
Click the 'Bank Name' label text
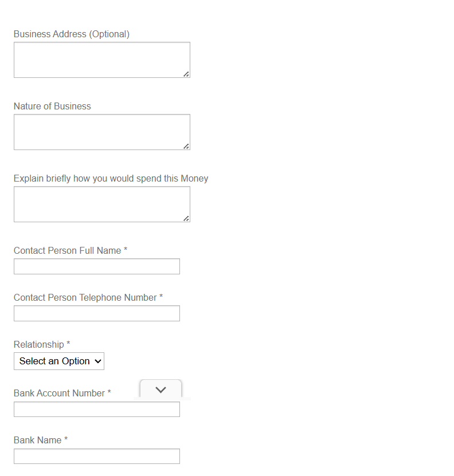pos(37,440)
